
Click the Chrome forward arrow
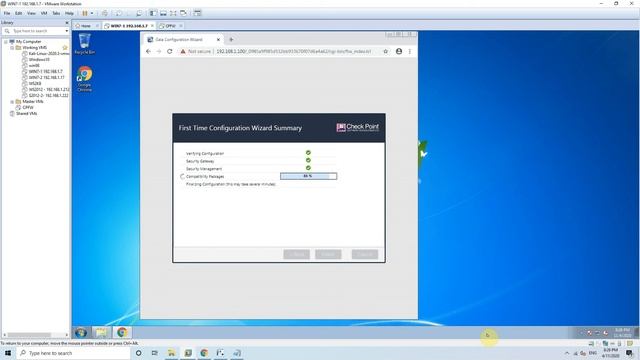point(159,51)
